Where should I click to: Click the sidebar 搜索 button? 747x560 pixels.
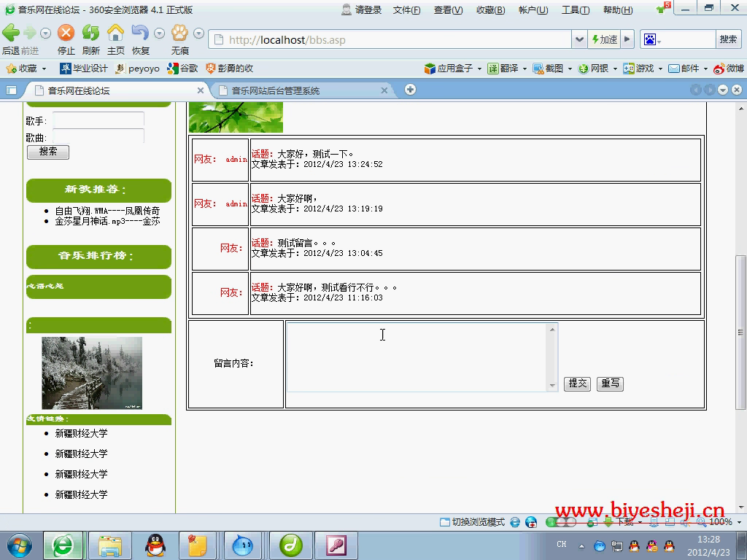click(48, 152)
